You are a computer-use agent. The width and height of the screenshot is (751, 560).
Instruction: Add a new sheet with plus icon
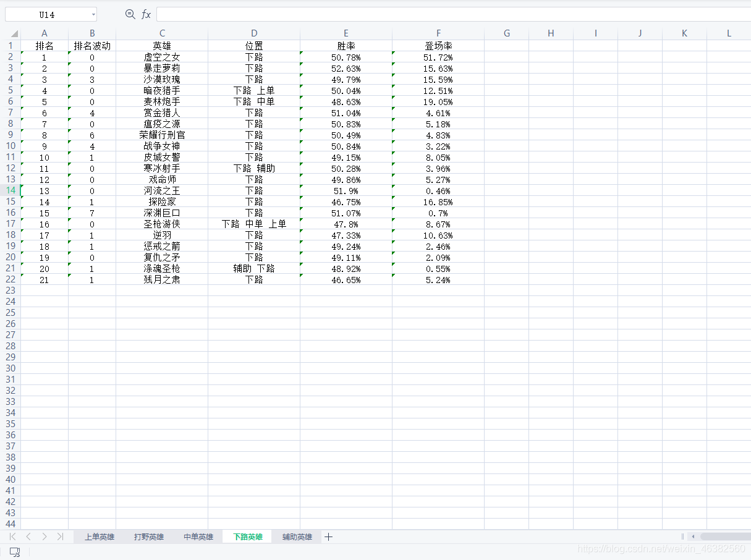[x=328, y=537]
